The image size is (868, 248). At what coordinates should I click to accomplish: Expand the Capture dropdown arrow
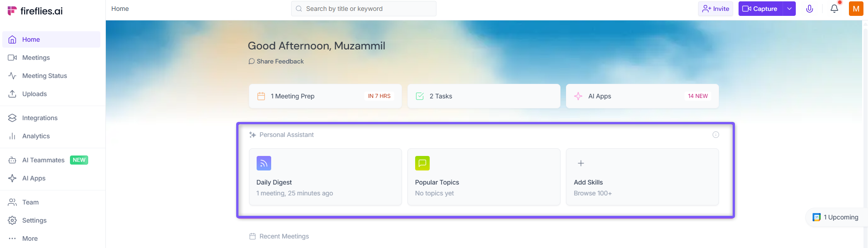tap(789, 9)
